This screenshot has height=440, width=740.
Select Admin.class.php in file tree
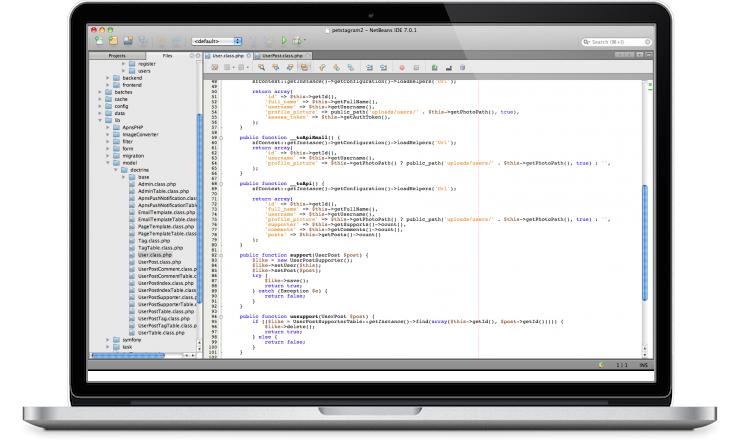pos(157,184)
